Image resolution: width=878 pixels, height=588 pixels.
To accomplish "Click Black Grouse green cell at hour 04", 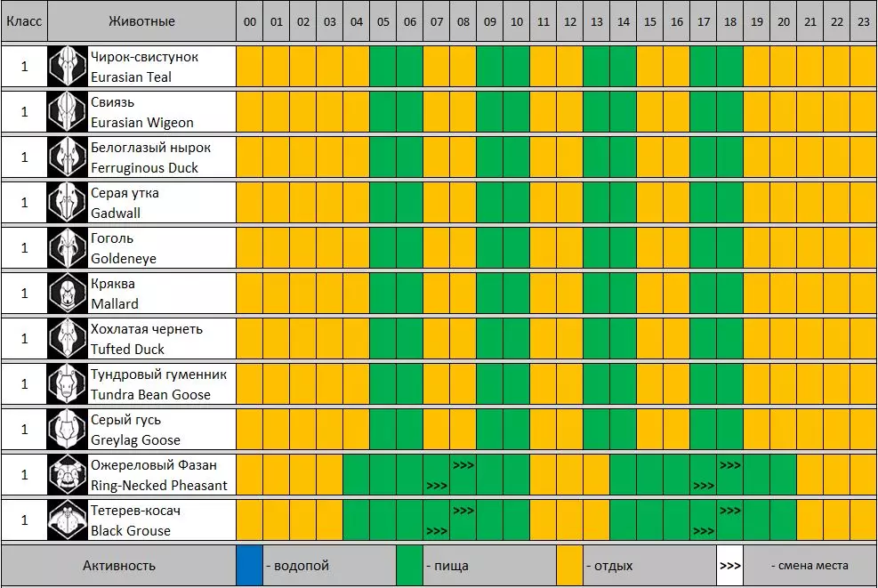I will 356,520.
